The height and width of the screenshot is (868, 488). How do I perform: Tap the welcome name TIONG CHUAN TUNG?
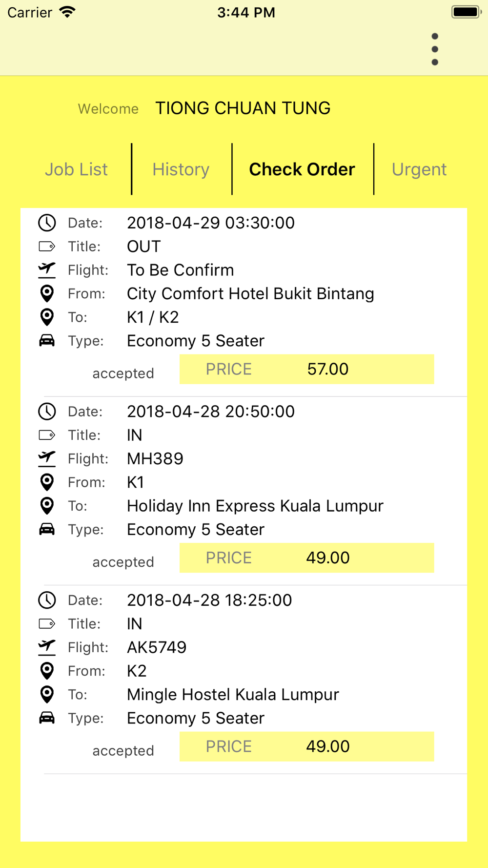(243, 108)
